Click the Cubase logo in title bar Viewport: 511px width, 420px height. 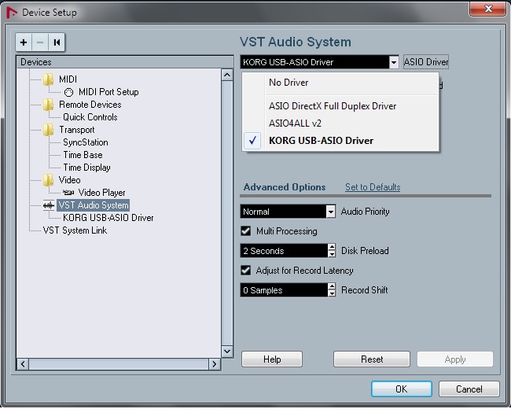(x=12, y=13)
